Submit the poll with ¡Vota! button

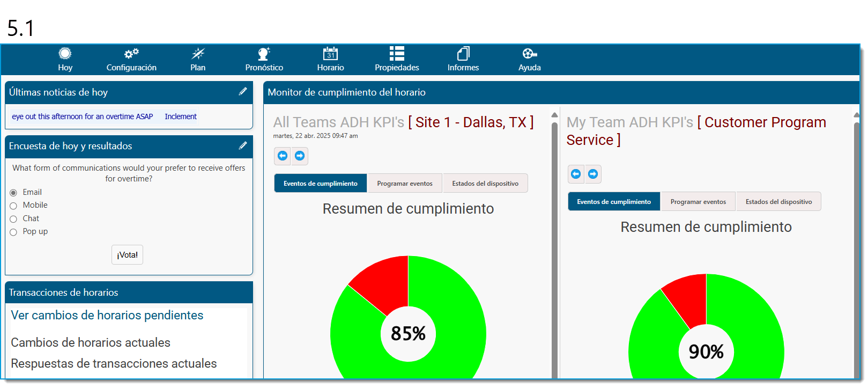(x=128, y=254)
